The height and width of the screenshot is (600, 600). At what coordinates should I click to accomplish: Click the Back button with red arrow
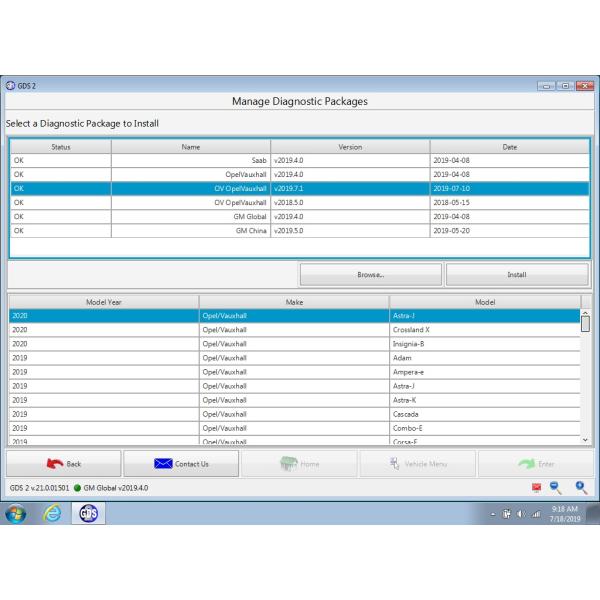tap(62, 464)
